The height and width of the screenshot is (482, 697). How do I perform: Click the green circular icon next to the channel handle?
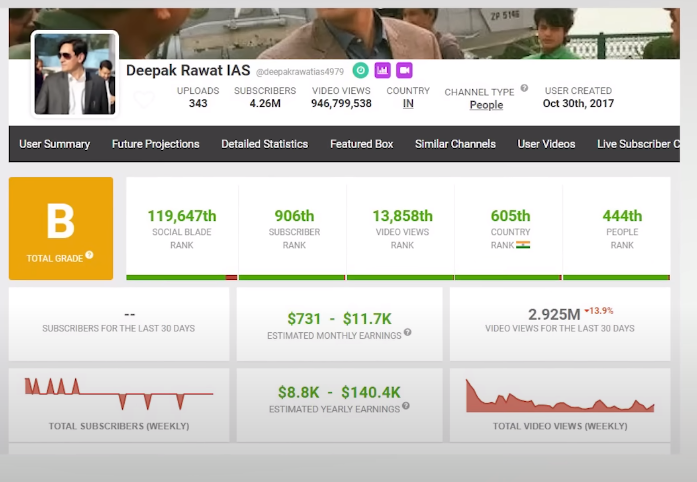point(361,70)
